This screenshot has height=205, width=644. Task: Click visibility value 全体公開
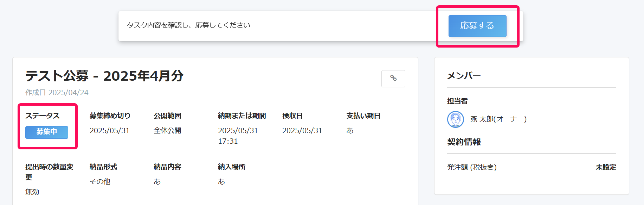click(167, 131)
